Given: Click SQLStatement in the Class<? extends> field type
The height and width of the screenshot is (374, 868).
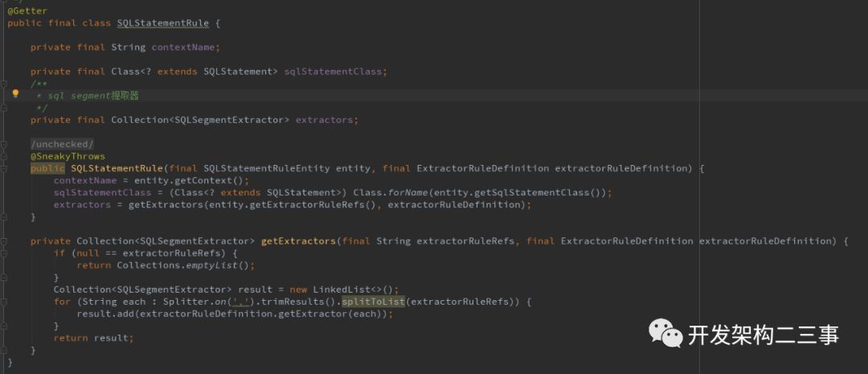Looking at the screenshot, I should coord(237,72).
